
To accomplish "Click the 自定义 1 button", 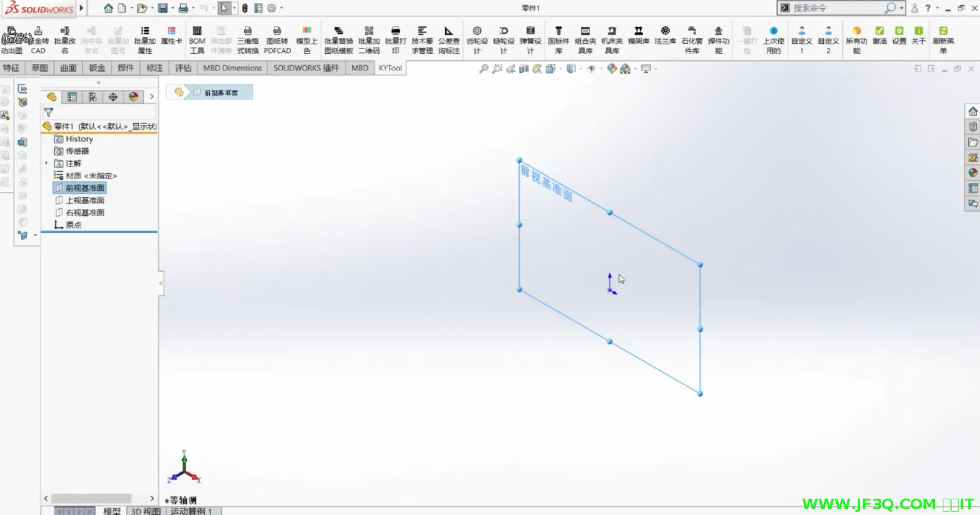I will (801, 40).
